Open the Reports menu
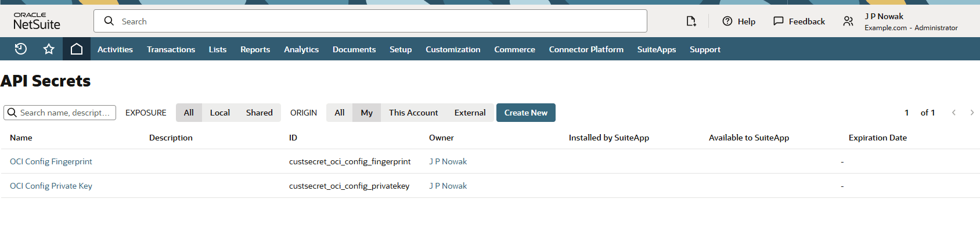 pos(255,49)
